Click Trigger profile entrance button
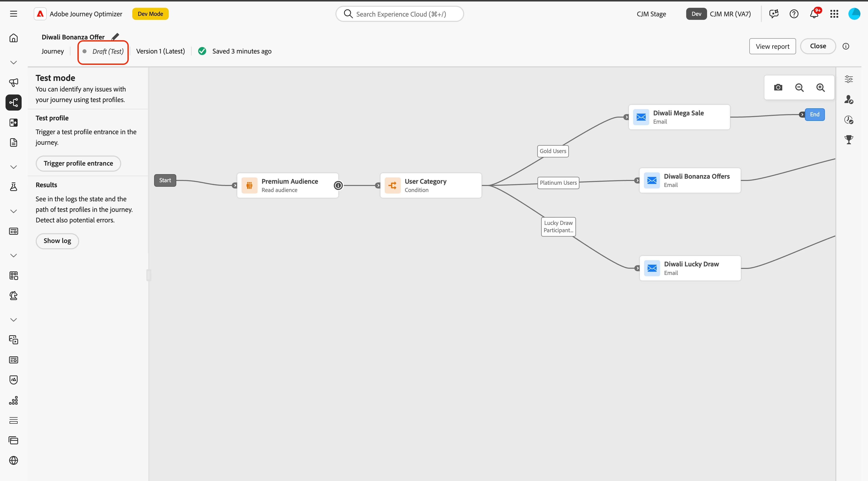 (x=78, y=163)
